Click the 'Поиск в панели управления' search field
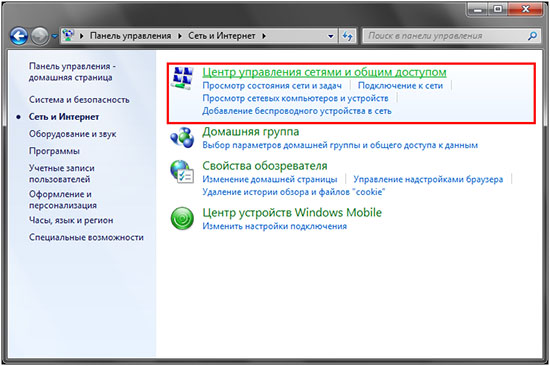This screenshot has height=366, width=550. point(445,36)
